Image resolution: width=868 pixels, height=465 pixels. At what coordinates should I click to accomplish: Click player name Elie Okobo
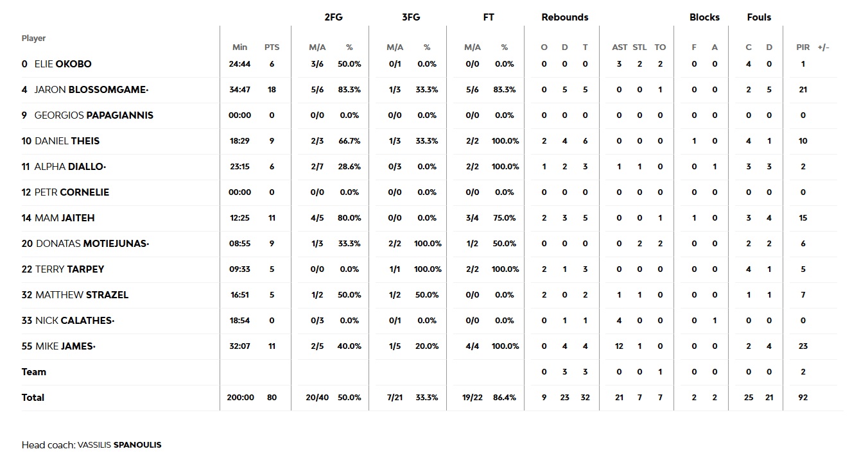click(x=63, y=64)
